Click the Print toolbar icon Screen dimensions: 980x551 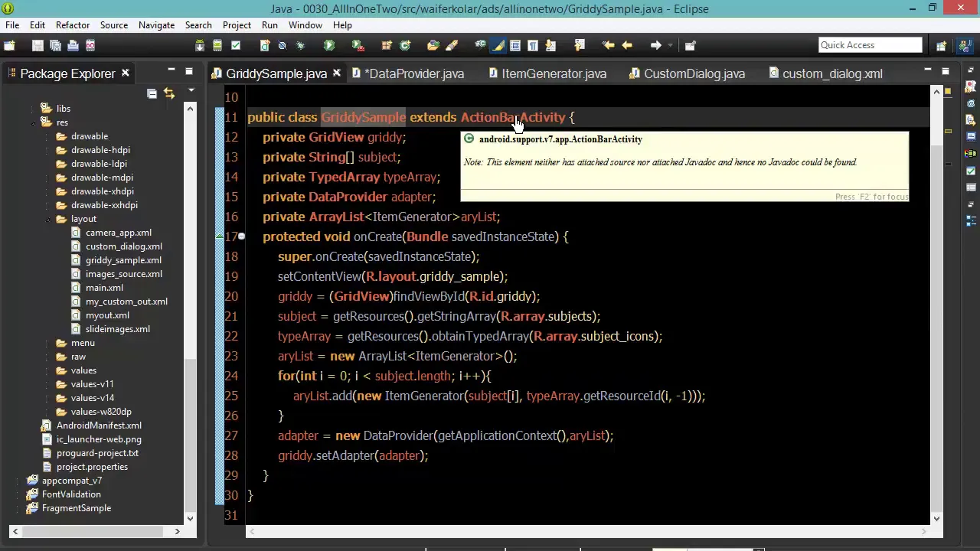click(73, 45)
